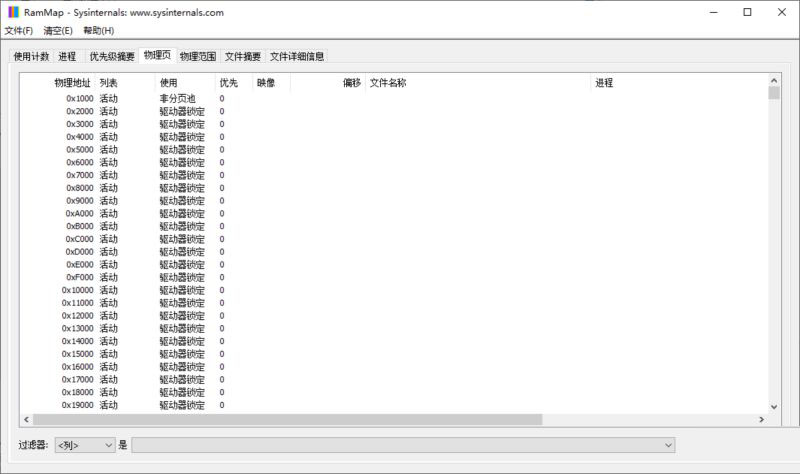Minimize the RamMap window
The width and height of the screenshot is (800, 474).
coord(714,12)
